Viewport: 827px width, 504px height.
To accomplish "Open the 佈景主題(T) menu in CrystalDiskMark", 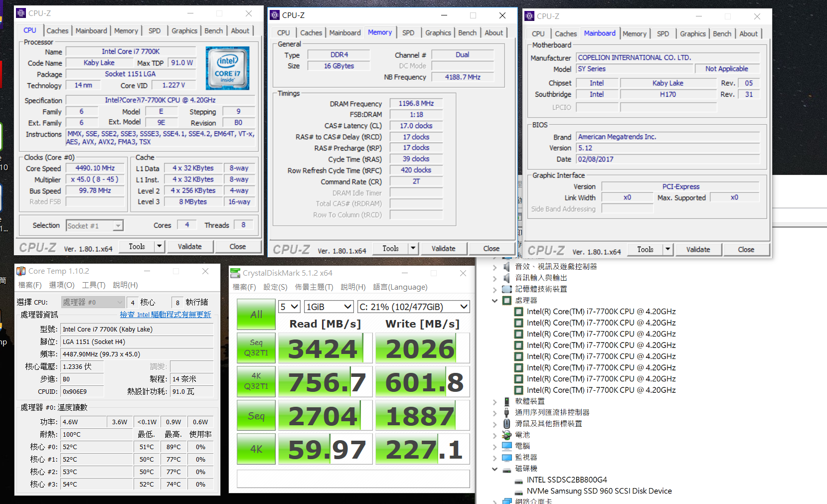I will click(x=314, y=287).
